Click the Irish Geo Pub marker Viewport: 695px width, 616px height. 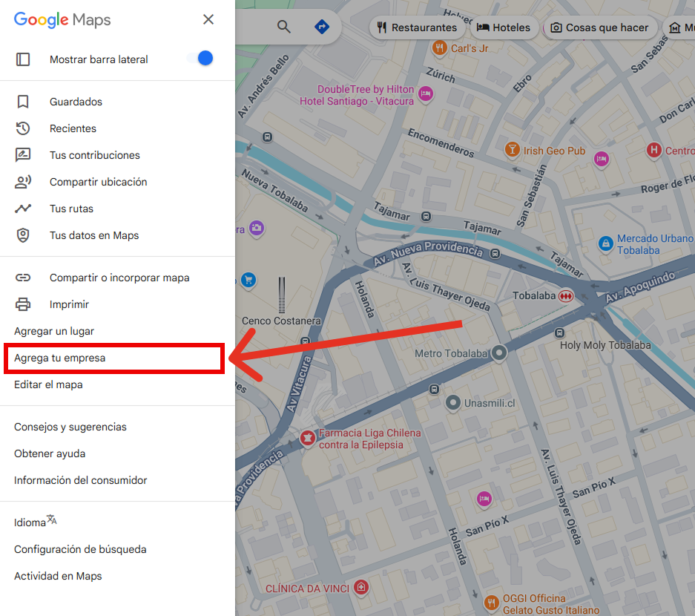point(512,149)
